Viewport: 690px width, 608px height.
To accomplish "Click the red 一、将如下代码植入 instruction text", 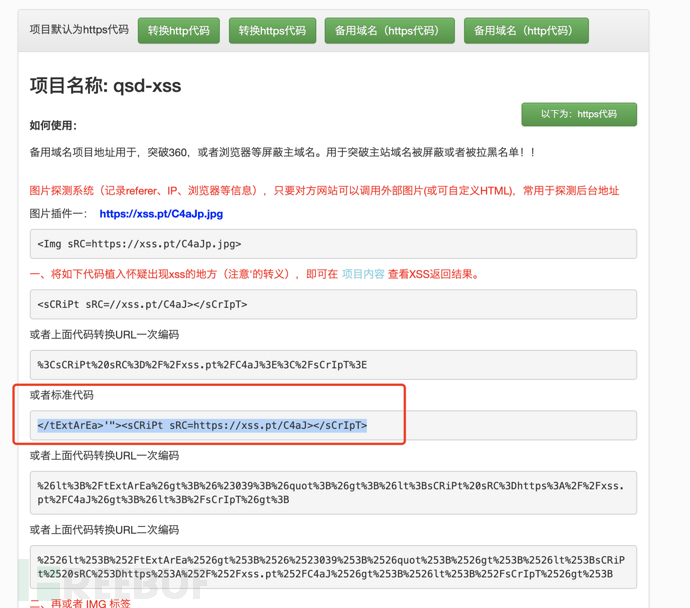I will 254,274.
